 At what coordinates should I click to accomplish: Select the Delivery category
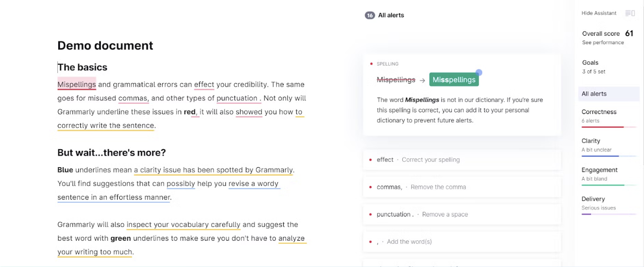pyautogui.click(x=609, y=204)
